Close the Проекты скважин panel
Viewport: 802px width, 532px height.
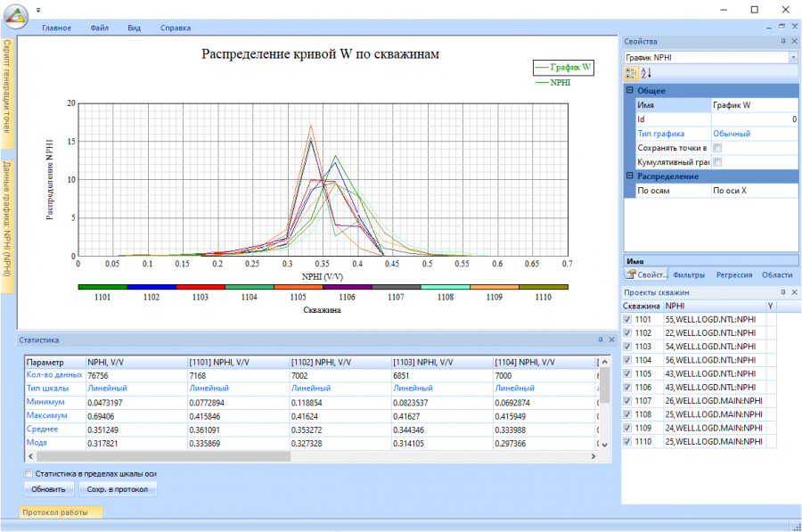point(794,292)
